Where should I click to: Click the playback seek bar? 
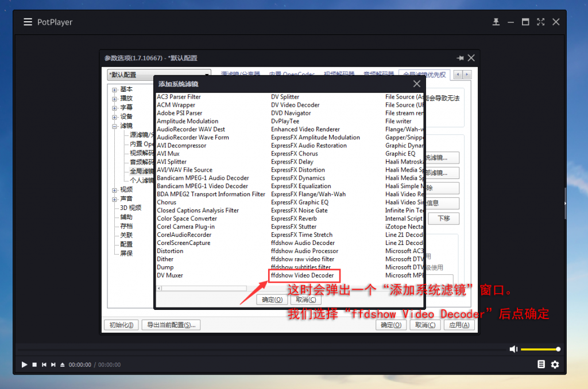(262, 350)
